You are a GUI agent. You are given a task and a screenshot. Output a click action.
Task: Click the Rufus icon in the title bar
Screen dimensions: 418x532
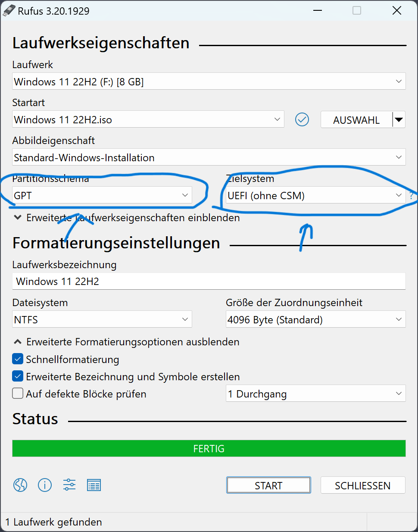(9, 10)
